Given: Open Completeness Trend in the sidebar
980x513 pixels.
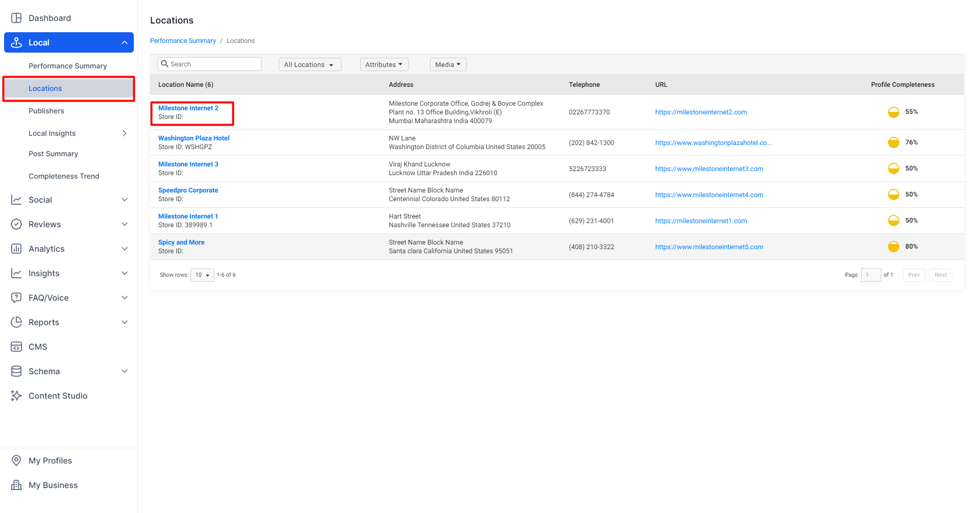Looking at the screenshot, I should point(64,176).
